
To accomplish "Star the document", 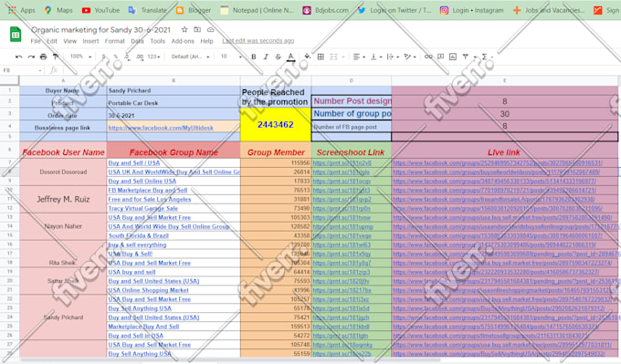I will point(184,30).
